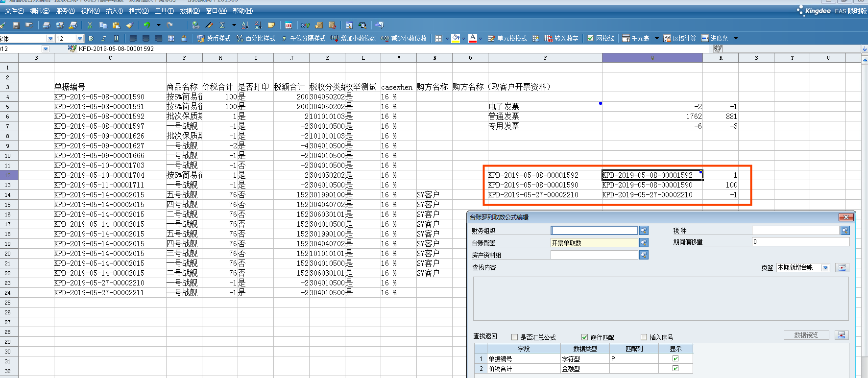
Task: Open the font name dropdown
Action: pyautogui.click(x=50, y=38)
